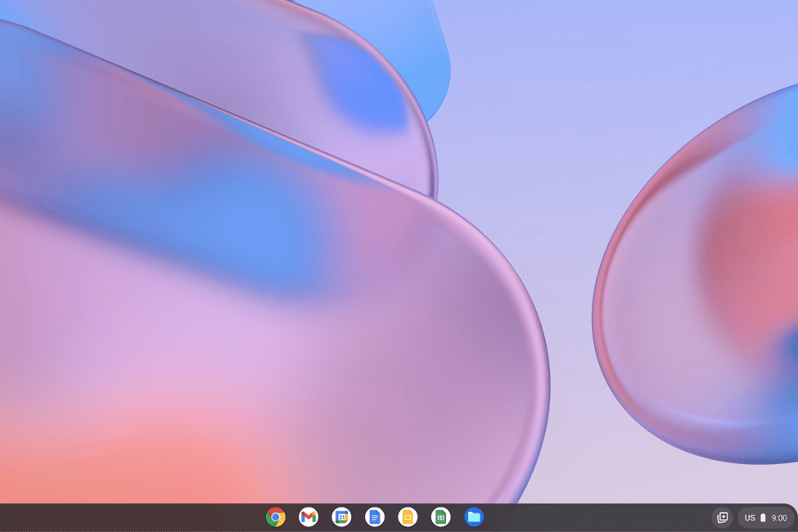Click the Gmail envelope icon
798x532 pixels.
tap(309, 517)
